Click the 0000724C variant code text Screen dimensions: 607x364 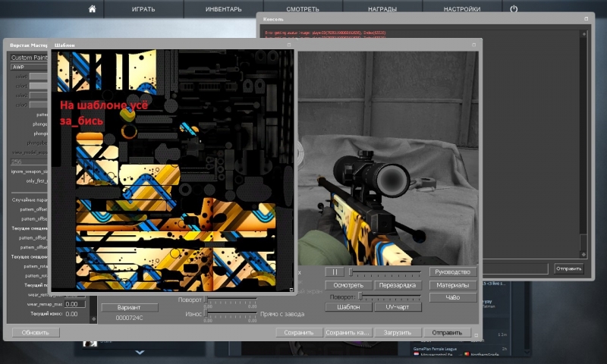coord(129,318)
